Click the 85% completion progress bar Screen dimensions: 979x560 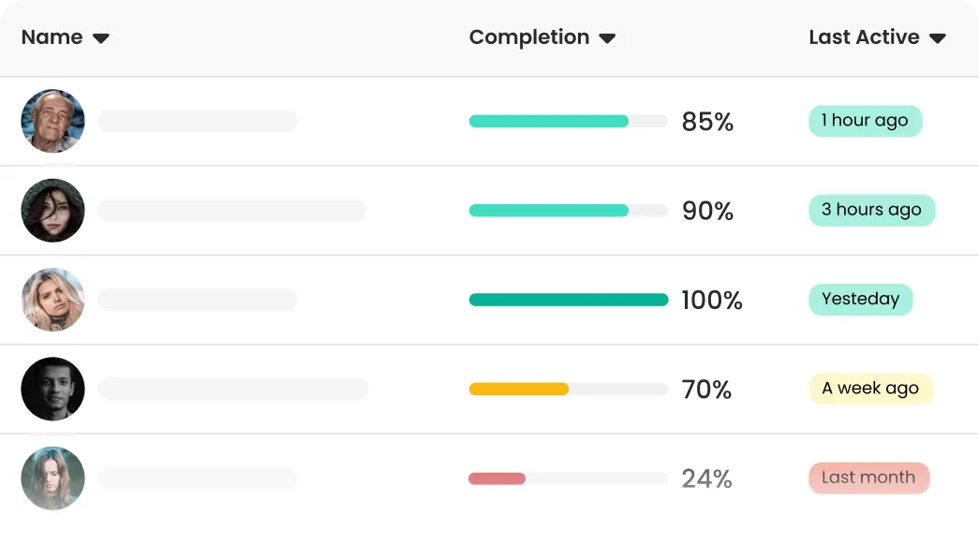(x=568, y=122)
